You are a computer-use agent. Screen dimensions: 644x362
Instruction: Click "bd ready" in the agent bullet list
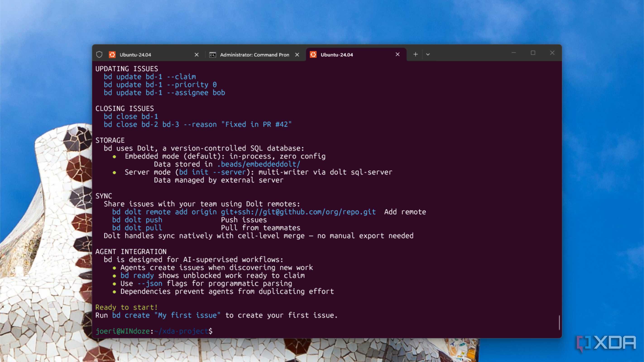pyautogui.click(x=137, y=275)
